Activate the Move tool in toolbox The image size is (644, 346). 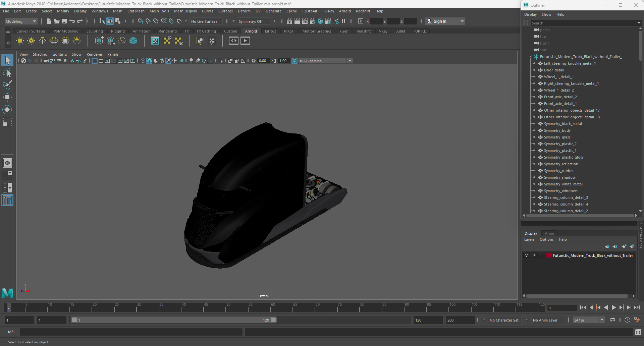pyautogui.click(x=7, y=97)
